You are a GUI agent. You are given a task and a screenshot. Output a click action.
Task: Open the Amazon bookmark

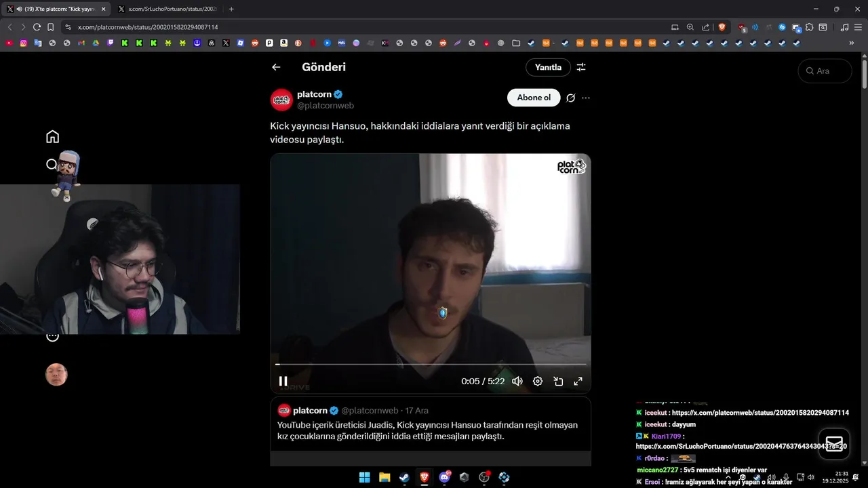(x=283, y=43)
